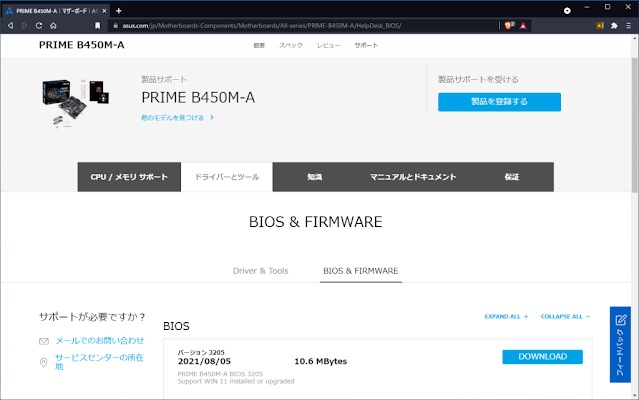Screen dimensions: 639x400
Task: Open the スペック nav item
Action: tap(291, 45)
